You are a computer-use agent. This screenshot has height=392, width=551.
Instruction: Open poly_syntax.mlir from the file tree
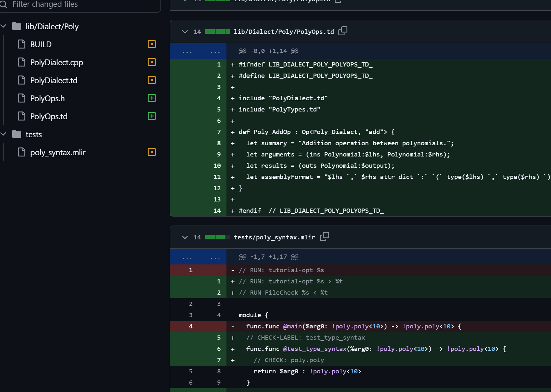pos(58,152)
